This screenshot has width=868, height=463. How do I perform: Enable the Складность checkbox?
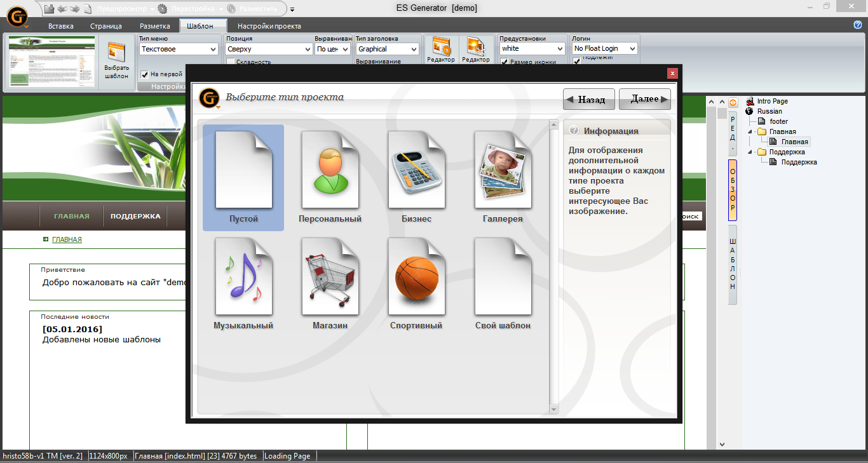click(231, 62)
